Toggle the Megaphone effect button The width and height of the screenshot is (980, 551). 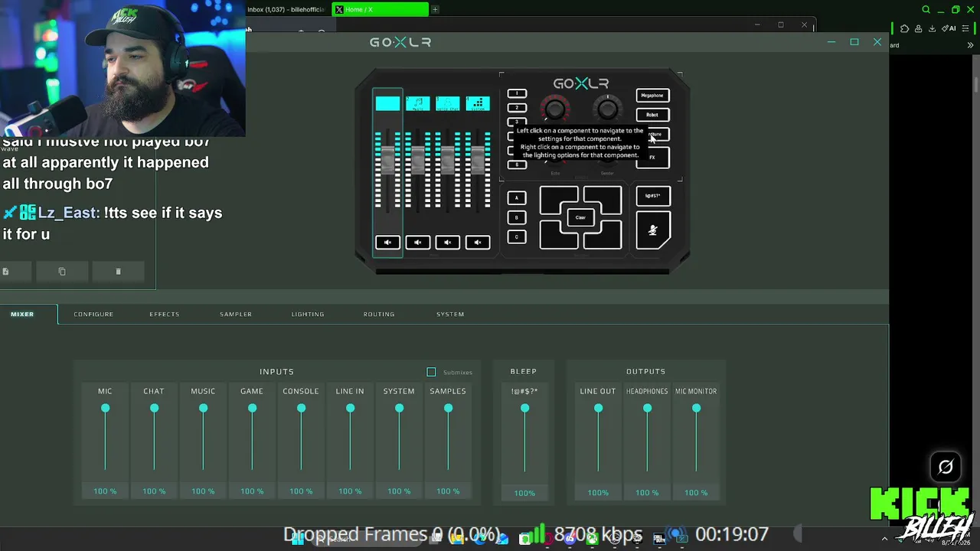coord(652,96)
